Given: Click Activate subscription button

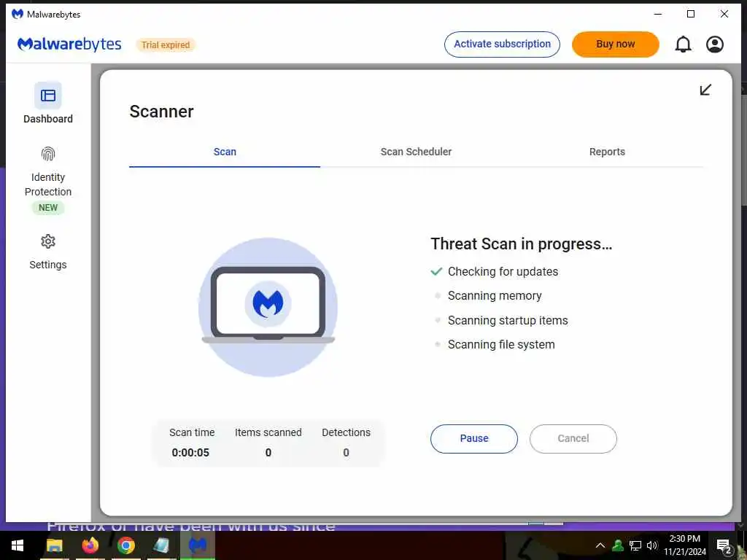Looking at the screenshot, I should tap(502, 44).
